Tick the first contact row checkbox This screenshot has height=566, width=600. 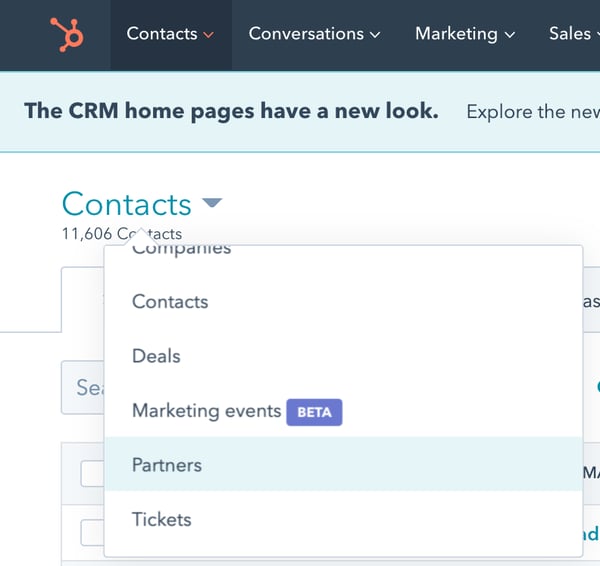click(x=92, y=533)
